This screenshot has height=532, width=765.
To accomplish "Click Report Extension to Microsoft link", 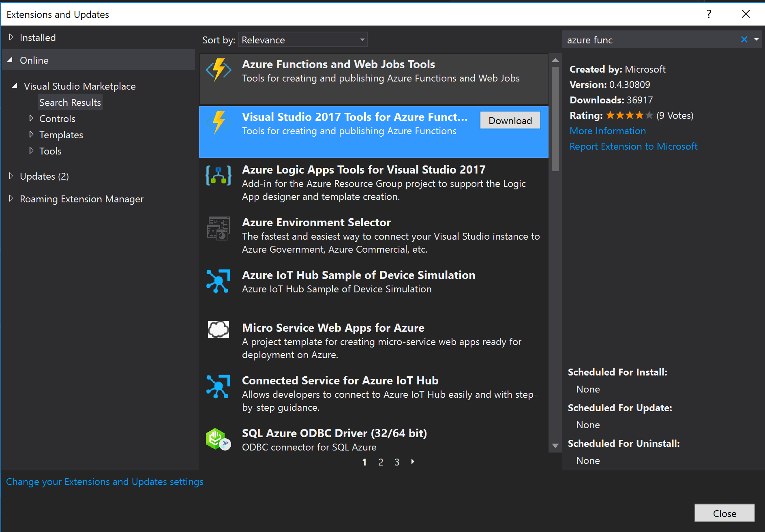I will point(633,146).
